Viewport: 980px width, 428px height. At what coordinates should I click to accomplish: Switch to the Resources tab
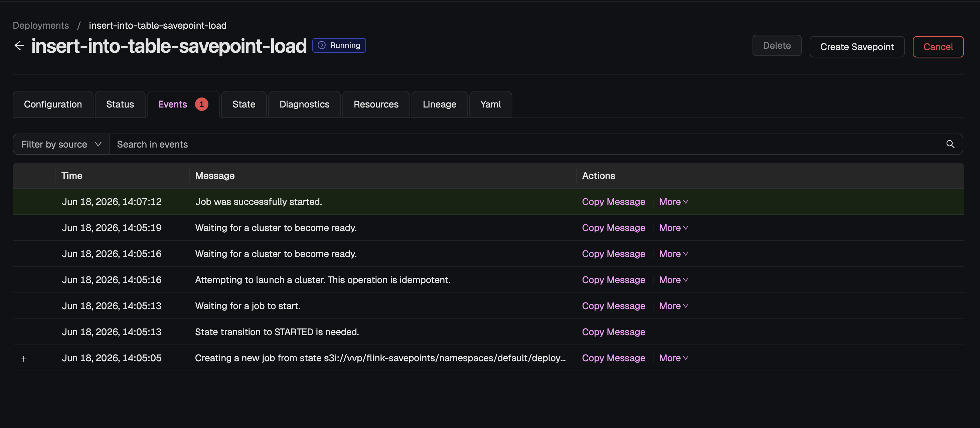(x=376, y=104)
